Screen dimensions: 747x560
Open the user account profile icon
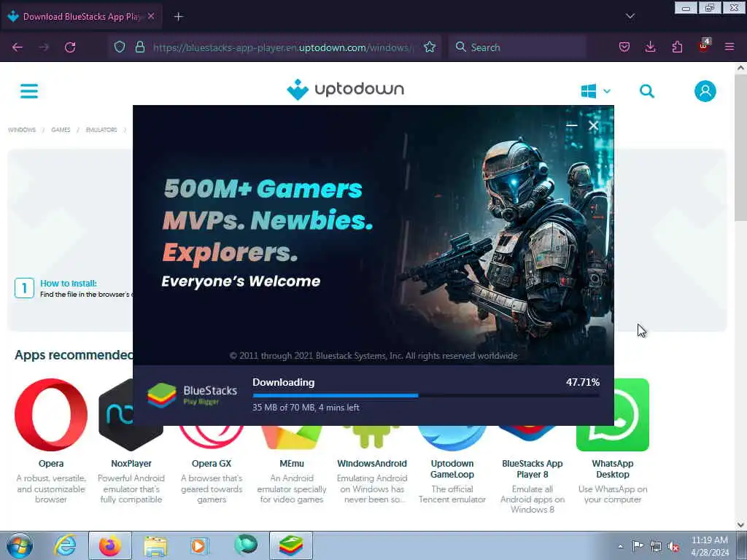click(x=705, y=91)
